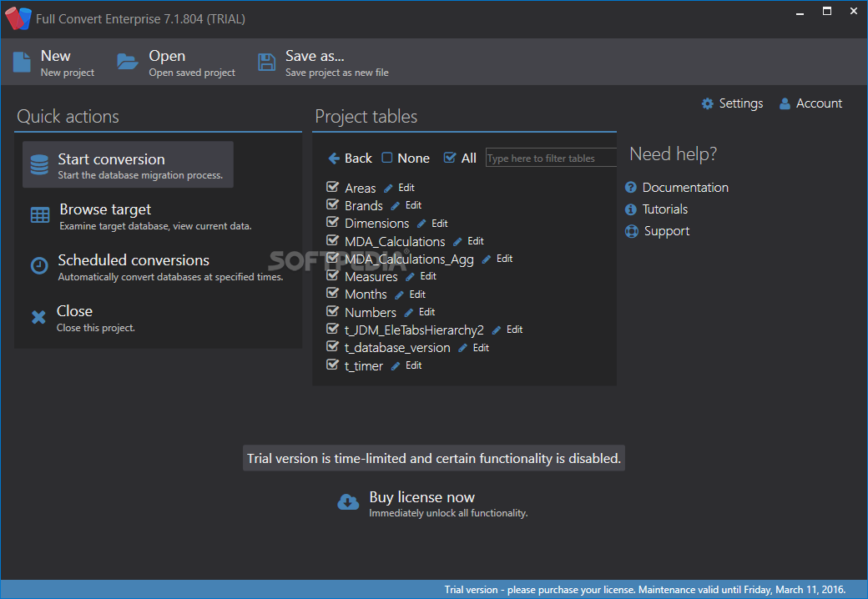
Task: Click the Browse target grid icon
Action: tap(40, 215)
